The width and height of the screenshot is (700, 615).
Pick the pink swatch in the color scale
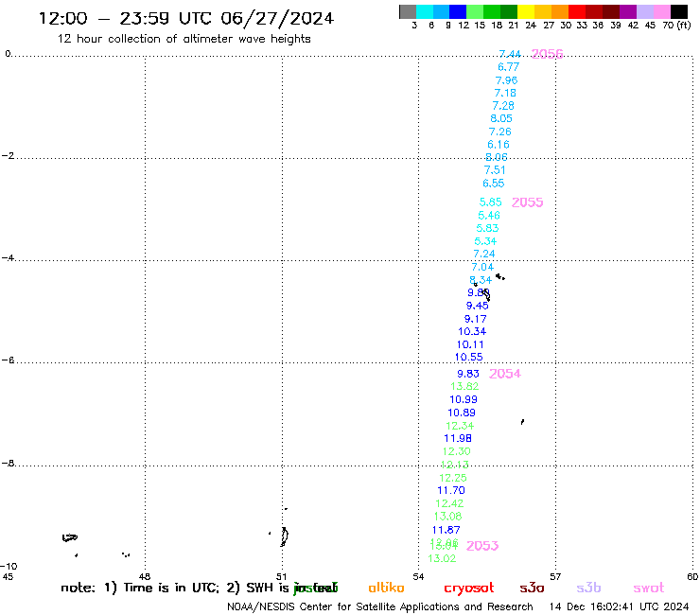point(662,11)
